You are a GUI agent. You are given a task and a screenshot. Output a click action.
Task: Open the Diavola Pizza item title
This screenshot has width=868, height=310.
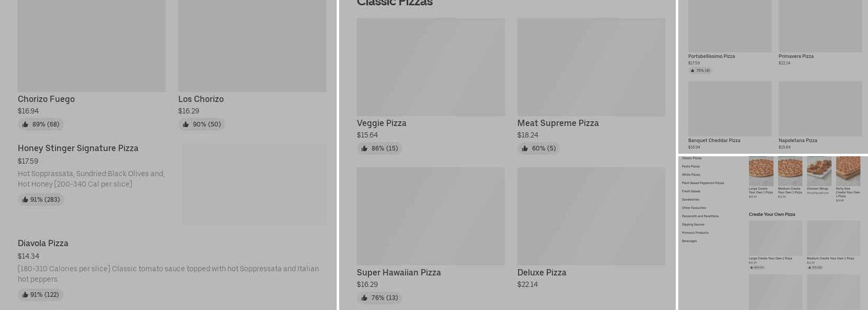[x=43, y=243]
